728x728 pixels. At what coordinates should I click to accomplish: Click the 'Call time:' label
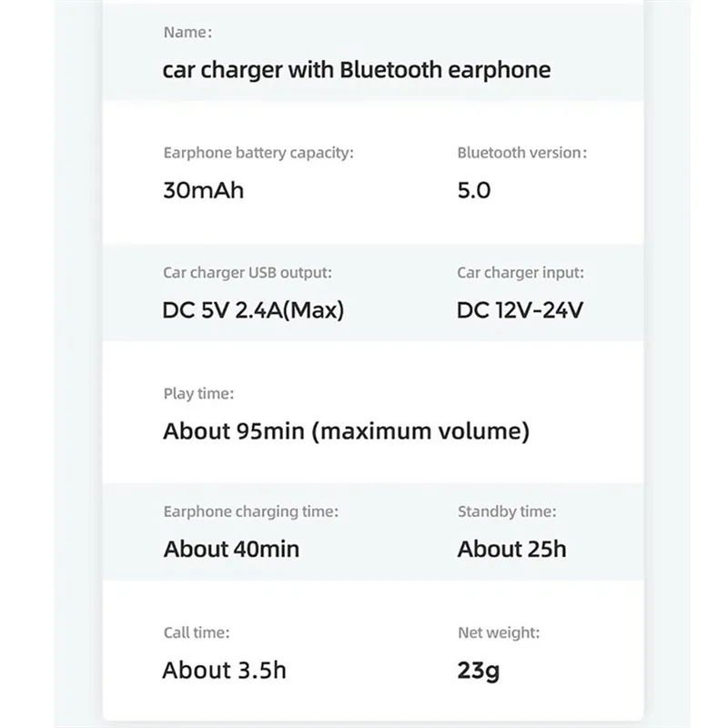pos(197,632)
